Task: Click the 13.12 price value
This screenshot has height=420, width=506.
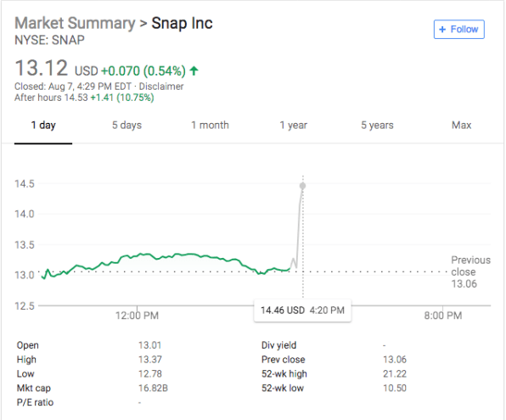Action: point(42,68)
